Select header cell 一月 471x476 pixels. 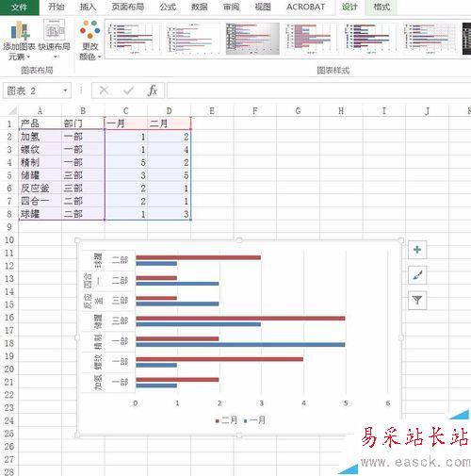click(x=126, y=123)
